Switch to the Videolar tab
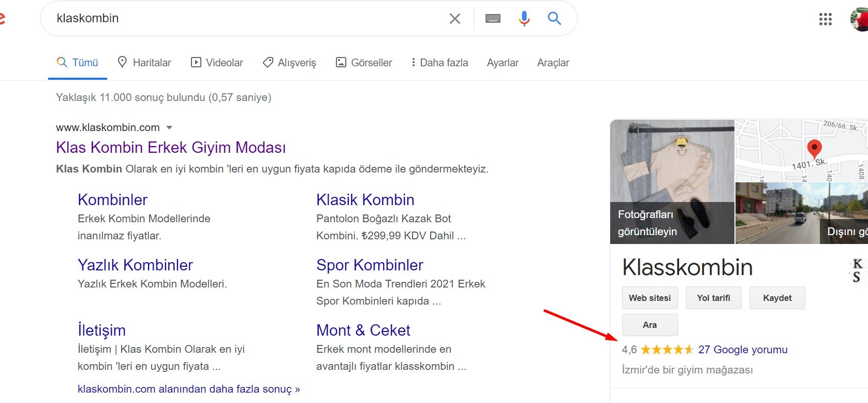Screen dimensions: 868x403 pyautogui.click(x=217, y=63)
